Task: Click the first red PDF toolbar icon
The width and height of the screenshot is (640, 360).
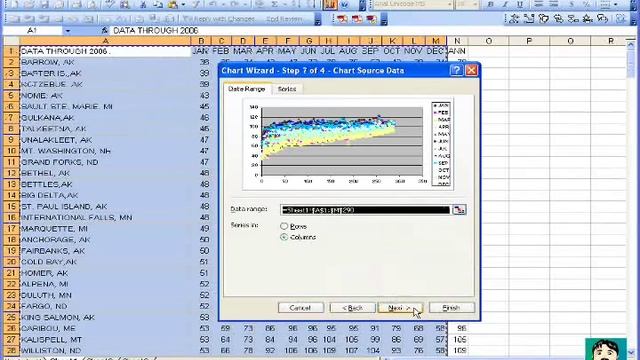Action: click(342, 19)
